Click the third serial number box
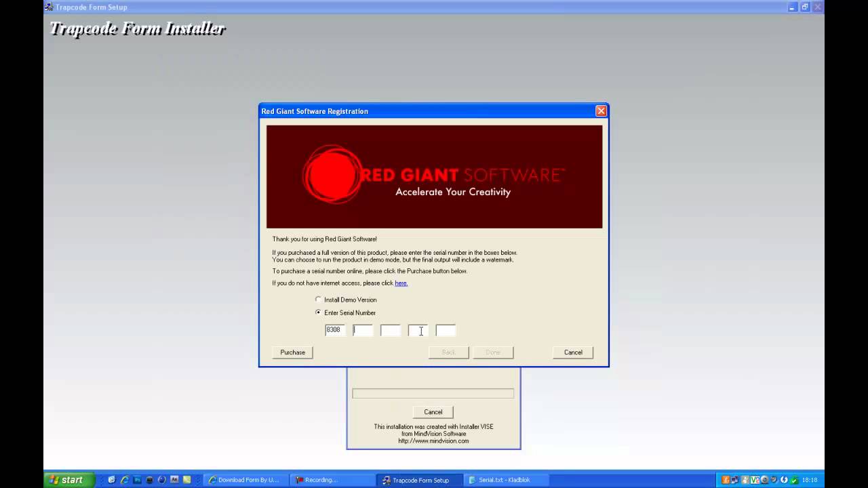The image size is (868, 488). [x=391, y=330]
